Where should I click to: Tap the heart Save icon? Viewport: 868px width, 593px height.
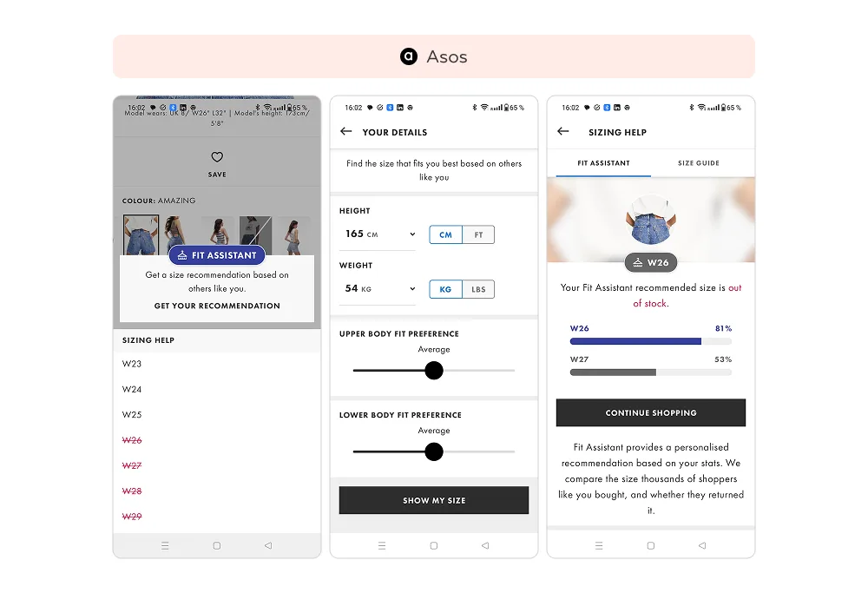point(217,157)
